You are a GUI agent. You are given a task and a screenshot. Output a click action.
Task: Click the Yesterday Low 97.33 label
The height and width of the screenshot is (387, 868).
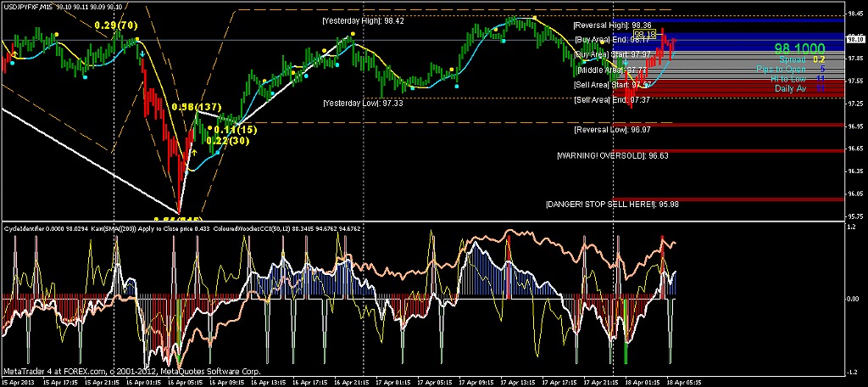coord(362,103)
